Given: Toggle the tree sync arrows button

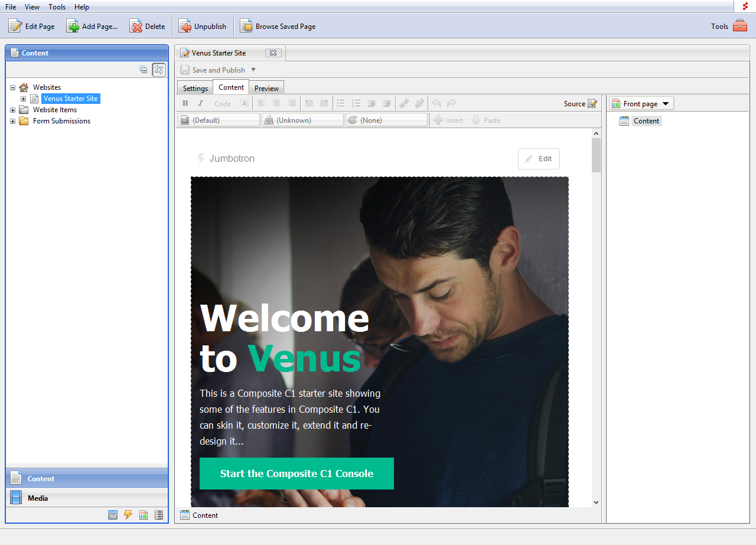Looking at the screenshot, I should pyautogui.click(x=159, y=70).
